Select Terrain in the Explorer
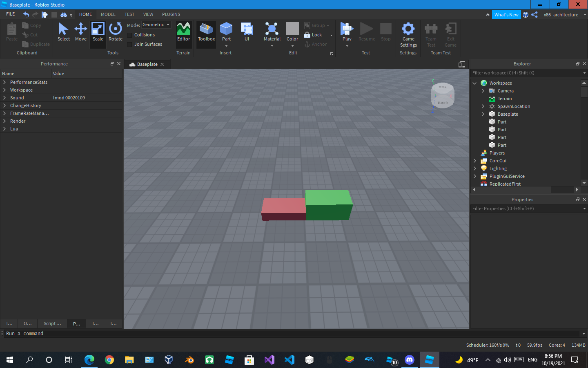Image resolution: width=588 pixels, height=368 pixels. click(504, 99)
